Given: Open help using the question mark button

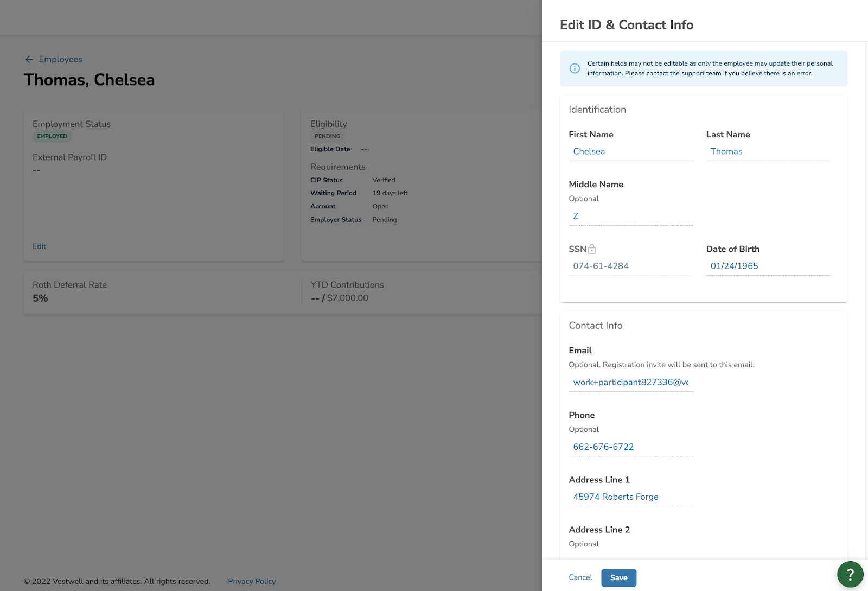Looking at the screenshot, I should 850,574.
